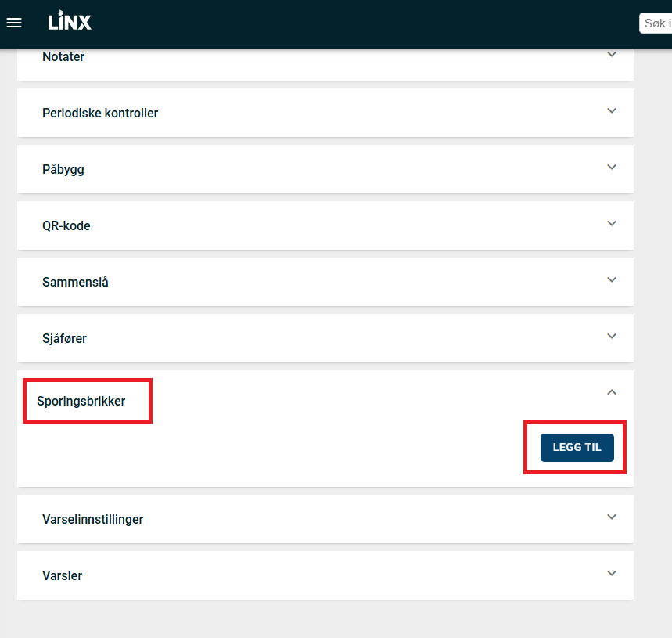The height and width of the screenshot is (638, 672).
Task: Expand the Sammenslå chevron arrow
Action: pos(612,280)
